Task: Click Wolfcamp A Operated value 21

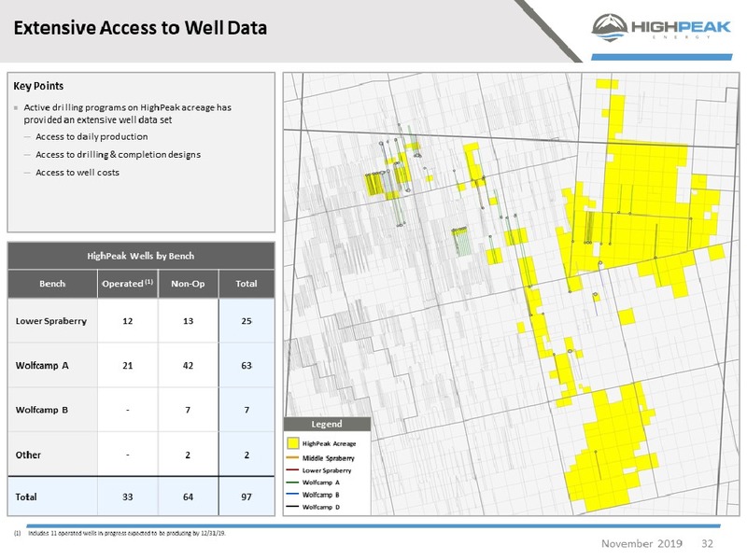Action: point(127,366)
